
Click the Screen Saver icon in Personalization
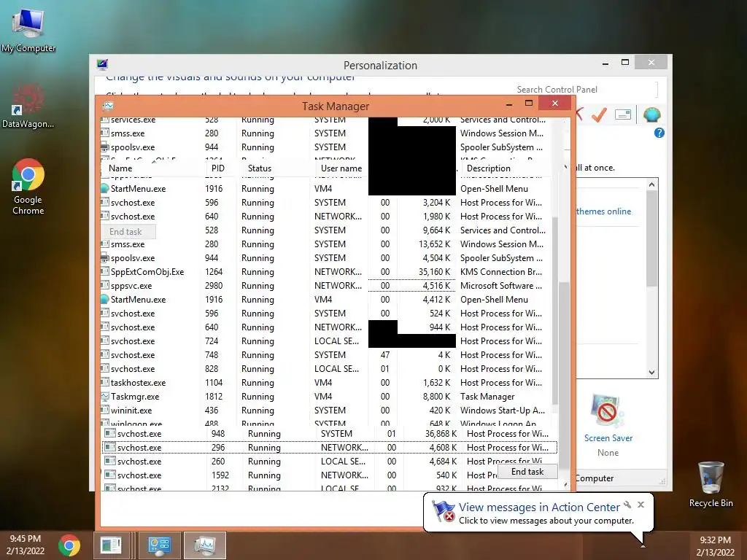[x=608, y=411]
